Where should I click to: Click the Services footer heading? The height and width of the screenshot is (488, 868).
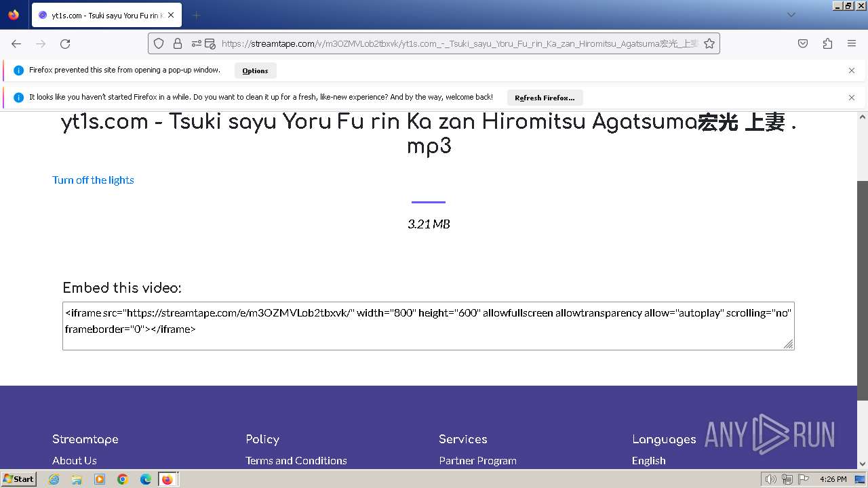tap(463, 439)
